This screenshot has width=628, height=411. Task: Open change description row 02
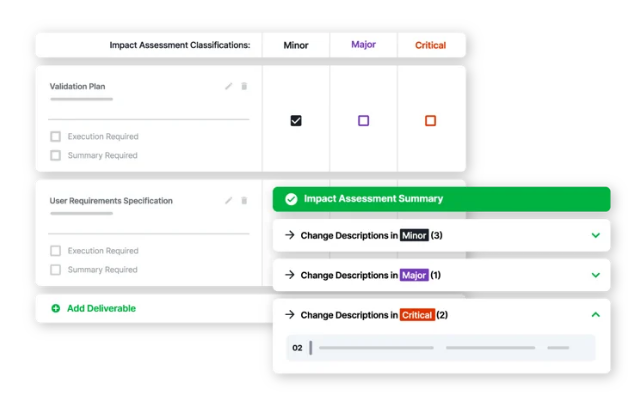point(440,348)
